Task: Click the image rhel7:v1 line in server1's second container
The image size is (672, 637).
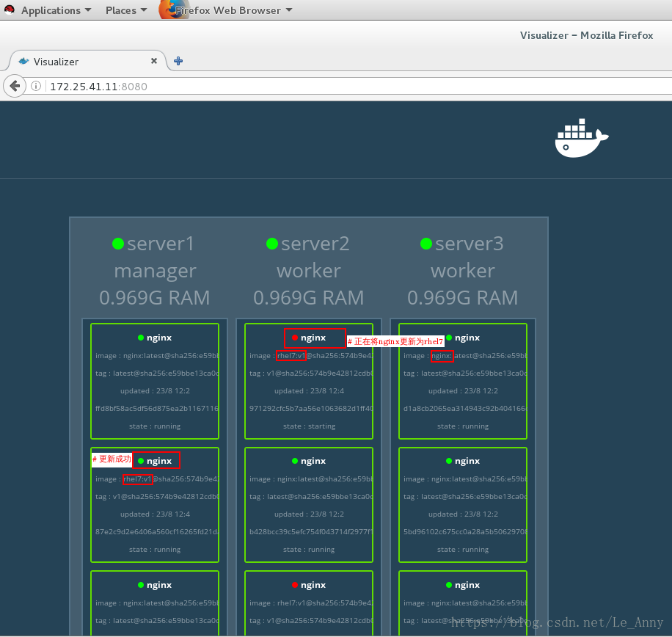Action: (157, 479)
